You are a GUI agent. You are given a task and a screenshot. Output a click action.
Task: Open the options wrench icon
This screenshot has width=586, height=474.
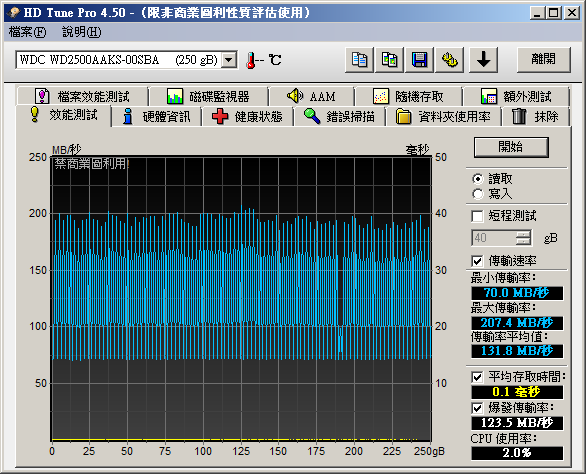click(450, 60)
